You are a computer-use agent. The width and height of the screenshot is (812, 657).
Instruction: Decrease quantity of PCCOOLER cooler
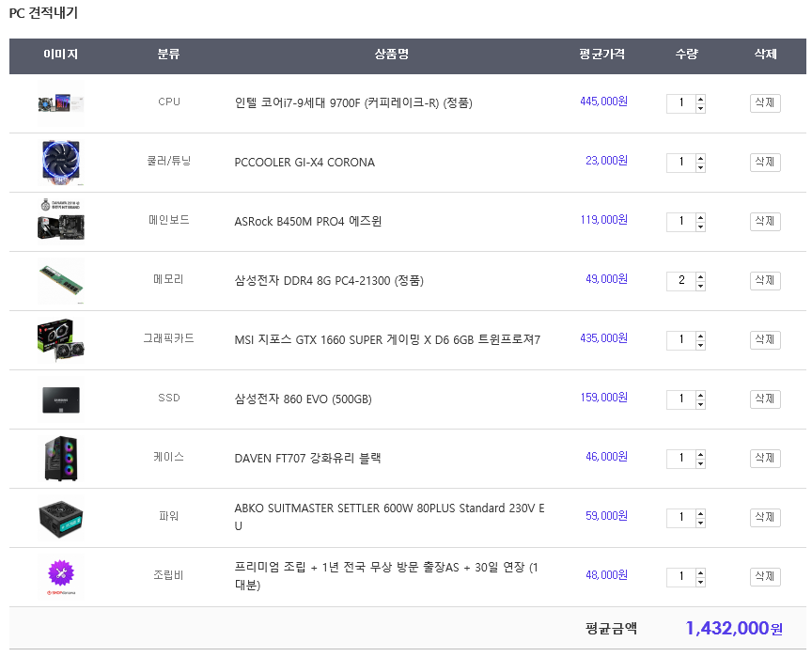(x=700, y=166)
